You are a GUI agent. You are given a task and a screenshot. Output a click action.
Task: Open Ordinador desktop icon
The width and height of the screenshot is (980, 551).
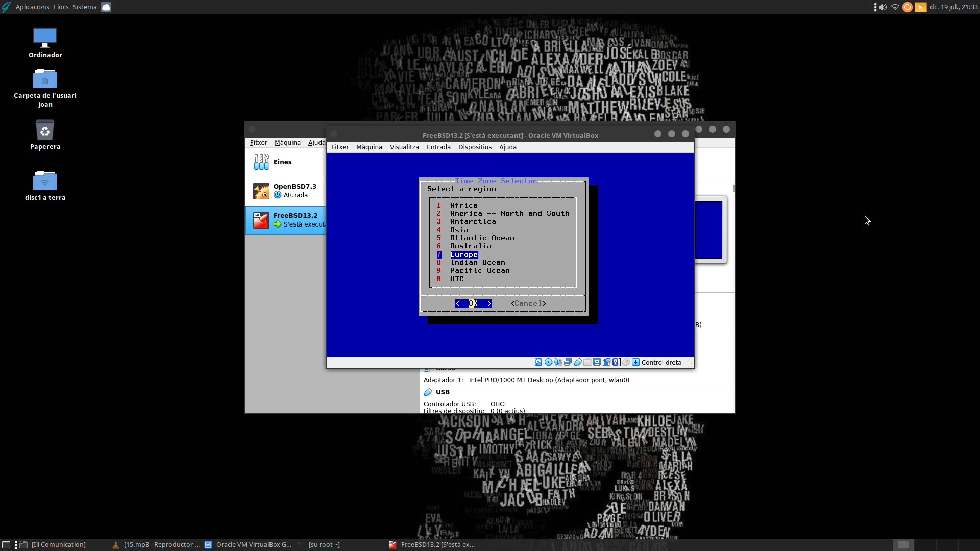[45, 43]
